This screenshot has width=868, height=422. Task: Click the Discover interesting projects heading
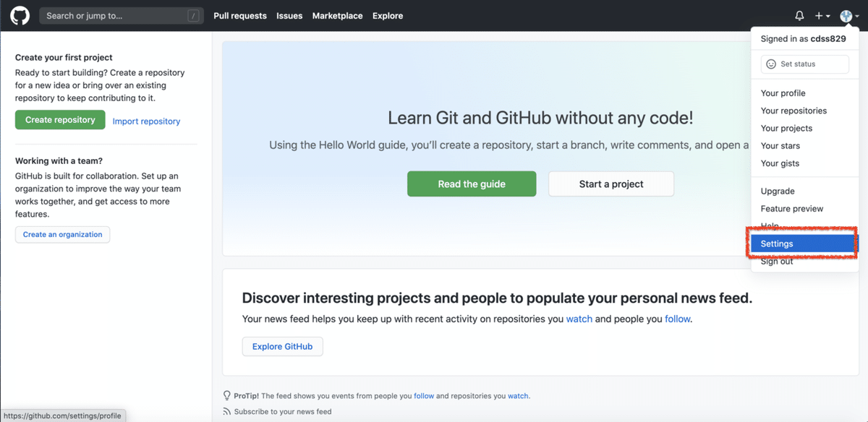497,298
